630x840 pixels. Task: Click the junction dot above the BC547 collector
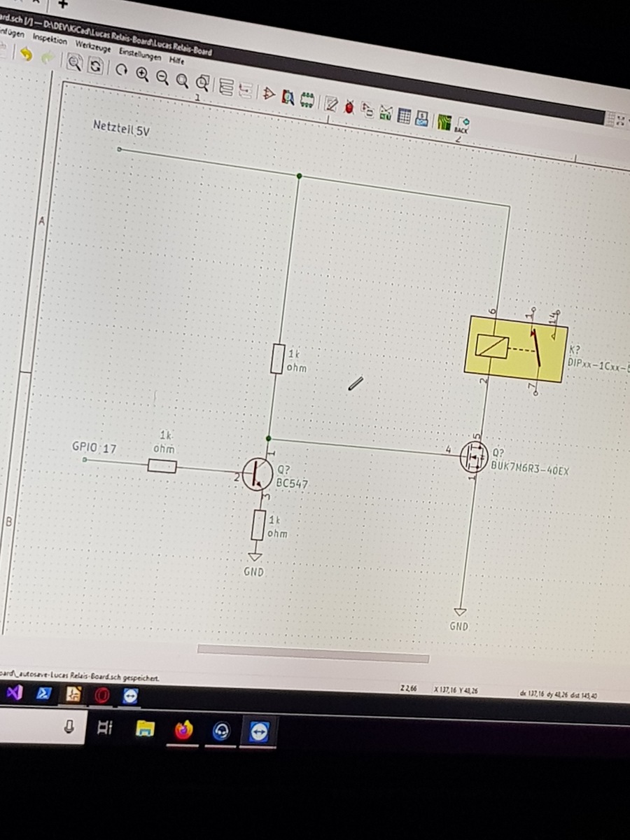[x=268, y=438]
